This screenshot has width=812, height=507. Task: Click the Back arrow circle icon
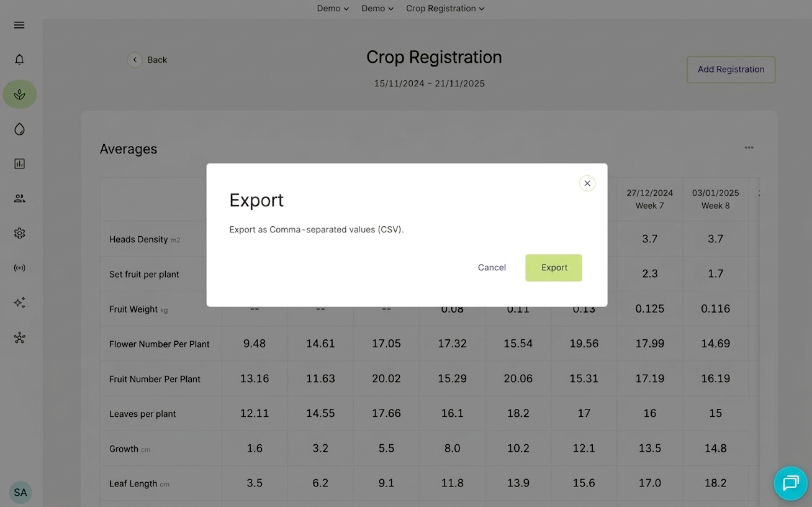pos(135,60)
